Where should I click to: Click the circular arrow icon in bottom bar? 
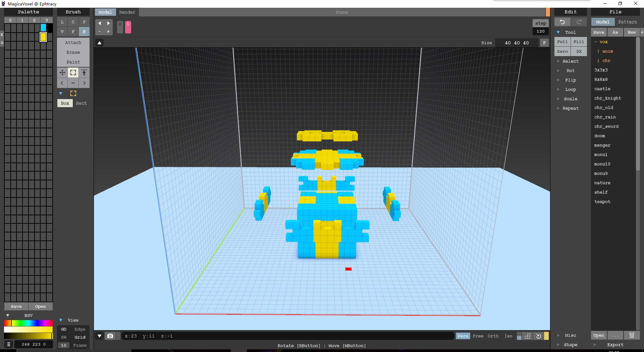tap(538, 336)
